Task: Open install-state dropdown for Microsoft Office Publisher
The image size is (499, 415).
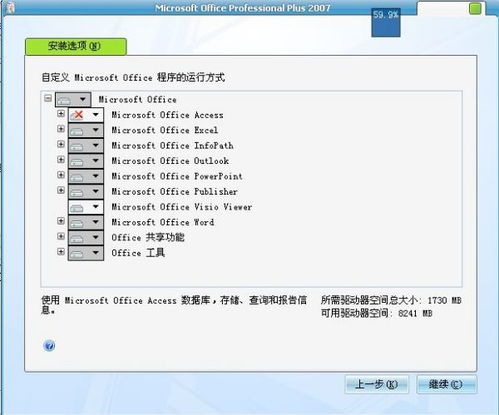Action: point(86,191)
